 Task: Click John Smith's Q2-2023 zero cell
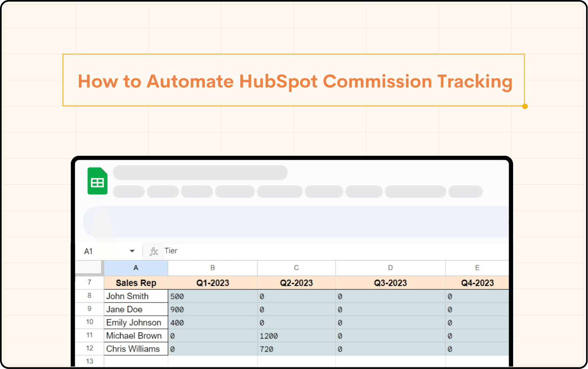[x=296, y=296]
